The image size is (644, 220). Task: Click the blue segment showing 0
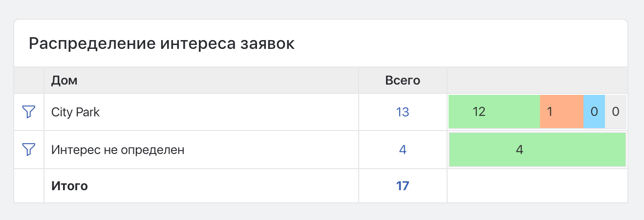tap(594, 112)
